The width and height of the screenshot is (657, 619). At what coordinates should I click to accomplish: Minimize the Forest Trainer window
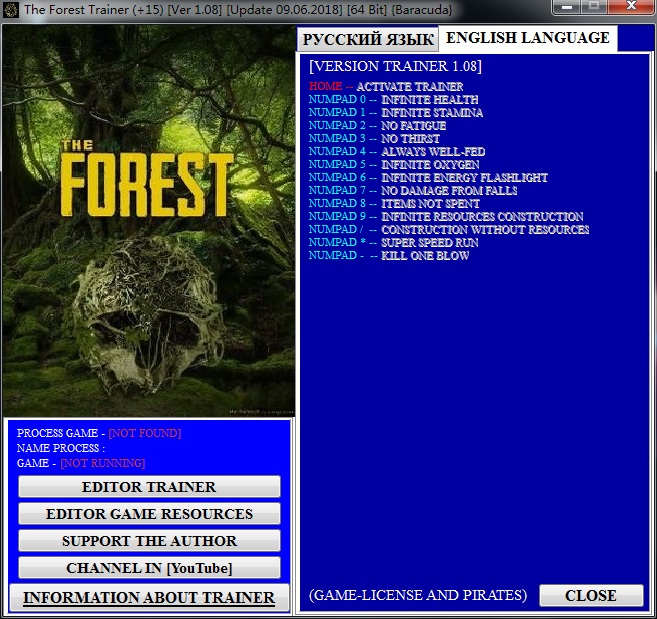point(574,8)
